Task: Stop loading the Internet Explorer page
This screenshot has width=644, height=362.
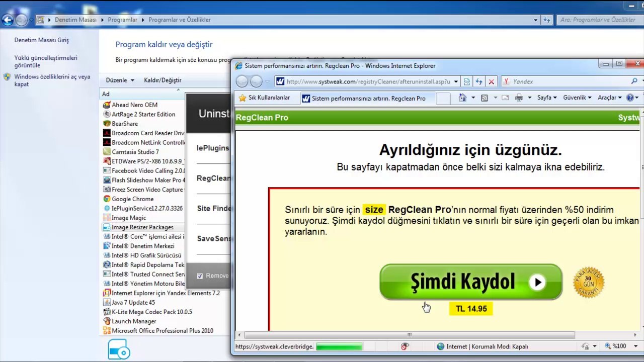Action: point(491,81)
